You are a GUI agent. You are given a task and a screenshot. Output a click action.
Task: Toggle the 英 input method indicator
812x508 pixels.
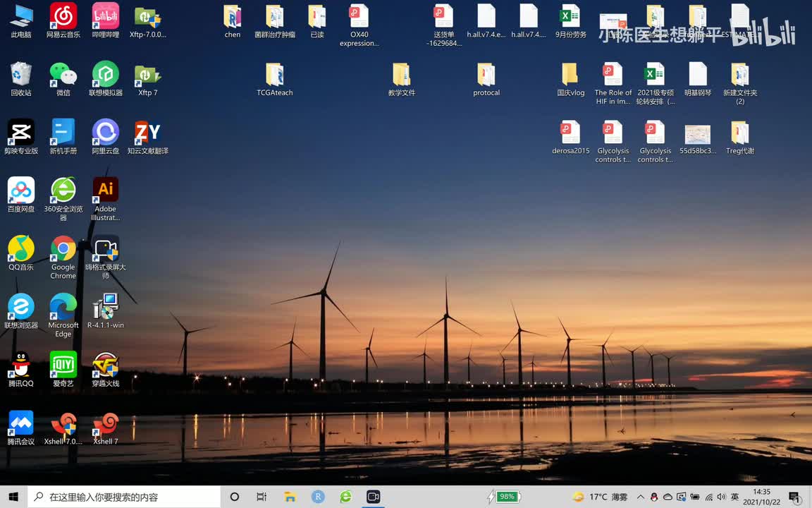(734, 497)
